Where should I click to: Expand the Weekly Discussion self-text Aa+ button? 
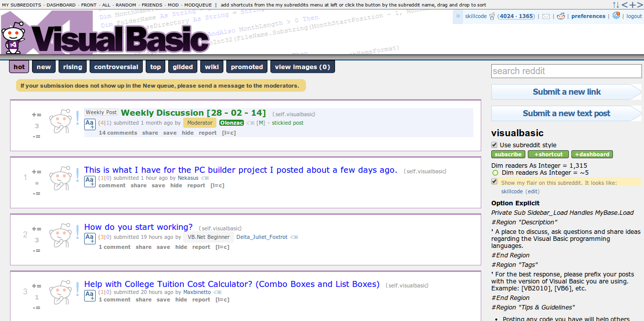click(x=90, y=124)
